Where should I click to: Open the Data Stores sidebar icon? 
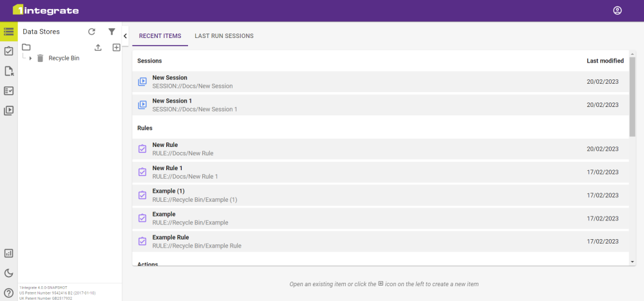8,31
